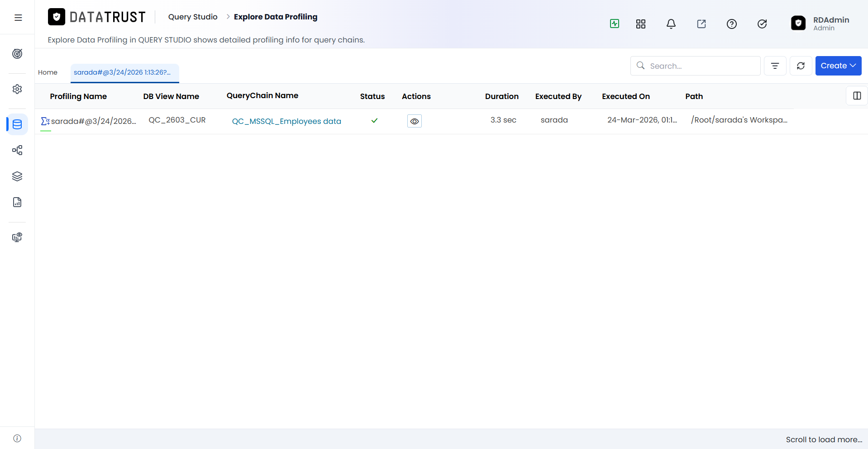The image size is (868, 449).
Task: Click the Executed On column header
Action: coord(626,96)
